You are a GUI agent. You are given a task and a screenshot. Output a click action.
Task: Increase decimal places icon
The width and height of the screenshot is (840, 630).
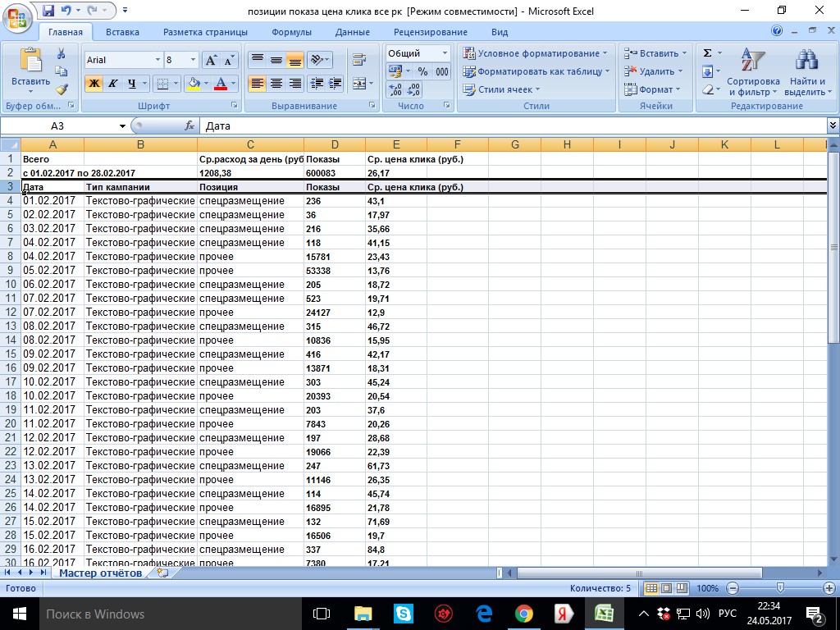click(x=395, y=89)
